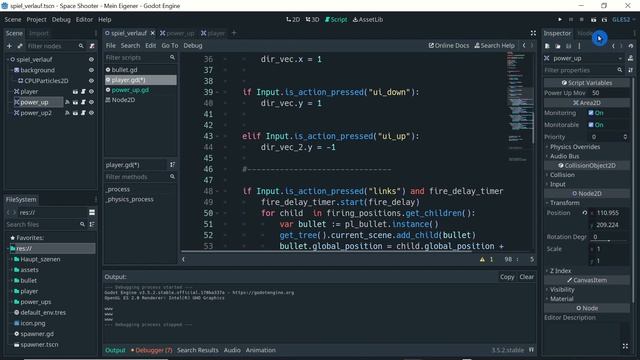Add a new node with the plus icon
The image size is (640, 360).
click(9, 46)
